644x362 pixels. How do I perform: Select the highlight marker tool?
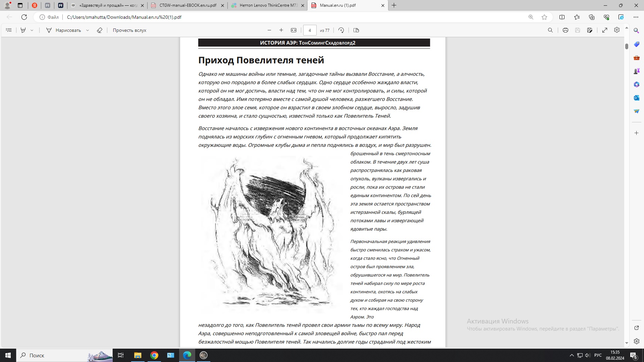click(x=23, y=30)
